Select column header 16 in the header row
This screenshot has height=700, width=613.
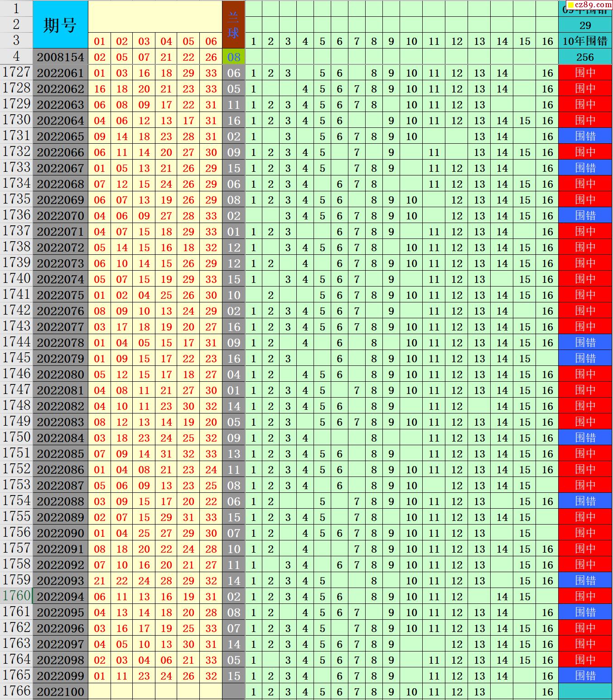(x=547, y=41)
